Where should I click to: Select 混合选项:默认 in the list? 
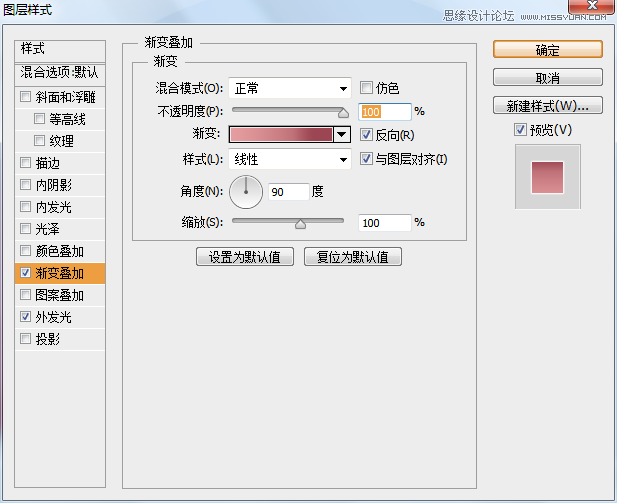point(60,74)
